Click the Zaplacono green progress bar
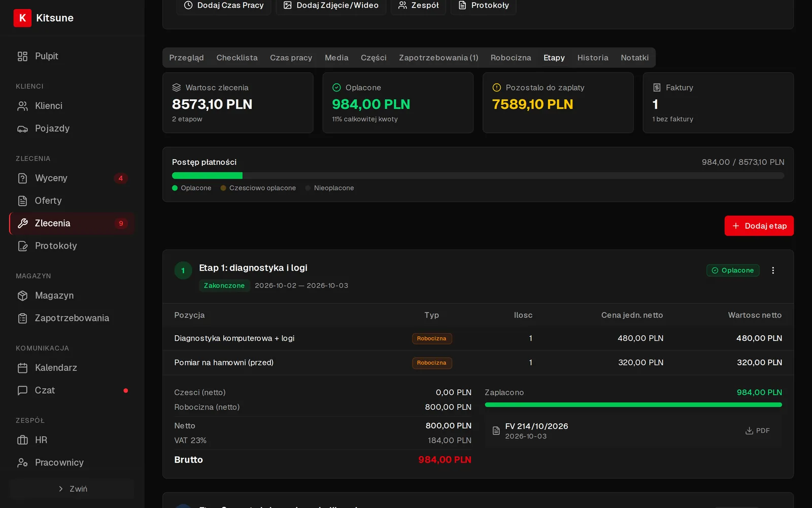 [x=633, y=405]
